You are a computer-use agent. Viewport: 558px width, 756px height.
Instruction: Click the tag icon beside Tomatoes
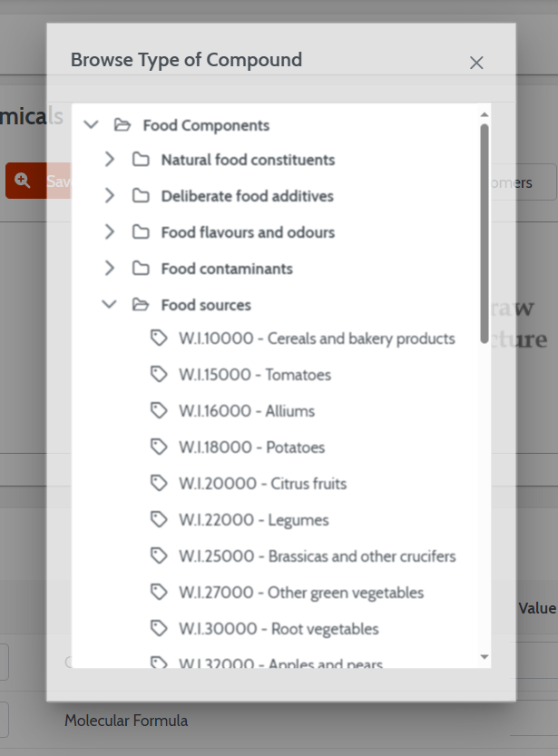click(159, 374)
